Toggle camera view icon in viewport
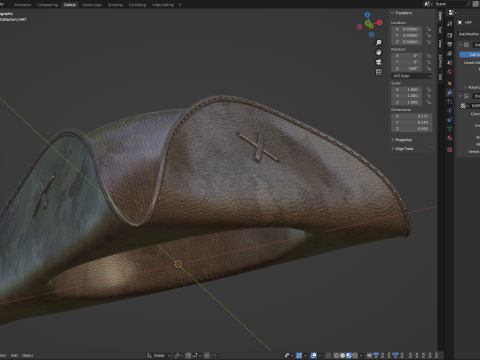 [x=379, y=62]
